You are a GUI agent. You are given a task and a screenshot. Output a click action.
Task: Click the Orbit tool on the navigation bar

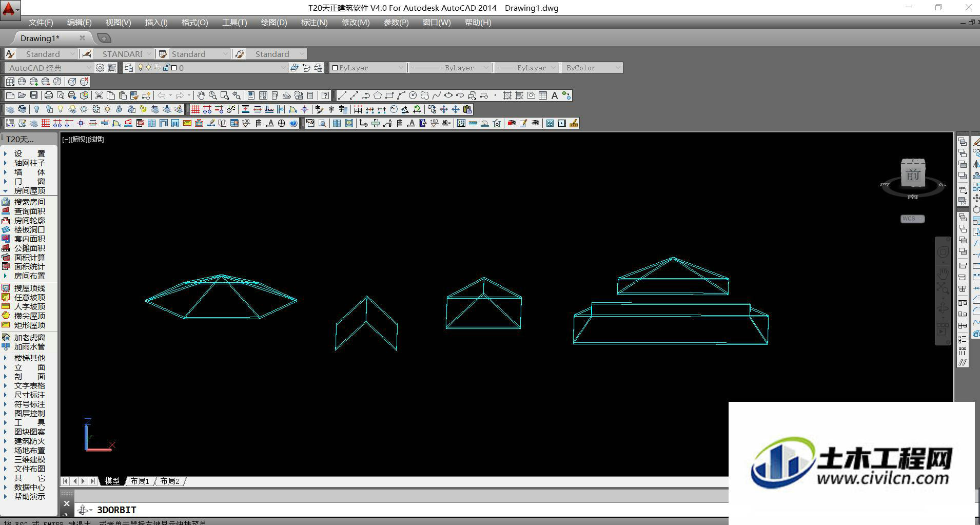tap(943, 308)
